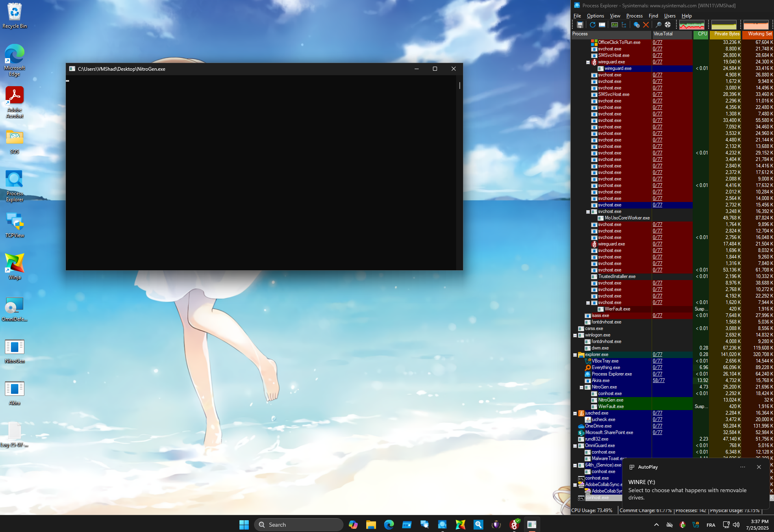
Task: Sort by the CPU column header
Action: point(701,34)
